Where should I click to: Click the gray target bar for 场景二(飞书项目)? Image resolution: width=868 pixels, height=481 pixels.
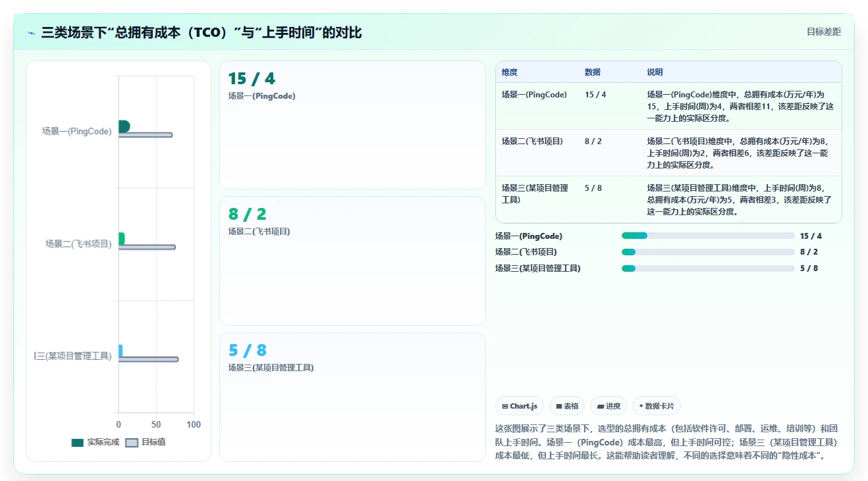pos(147,247)
